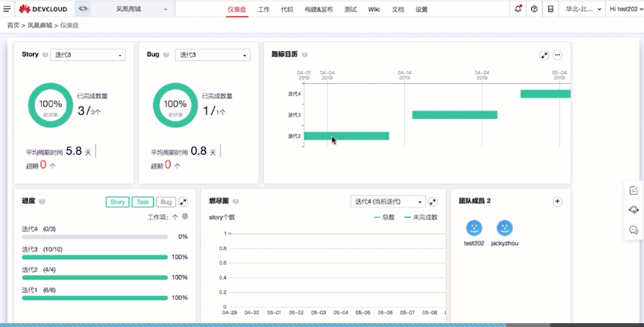Select the 仪表盘 tab

(x=237, y=9)
